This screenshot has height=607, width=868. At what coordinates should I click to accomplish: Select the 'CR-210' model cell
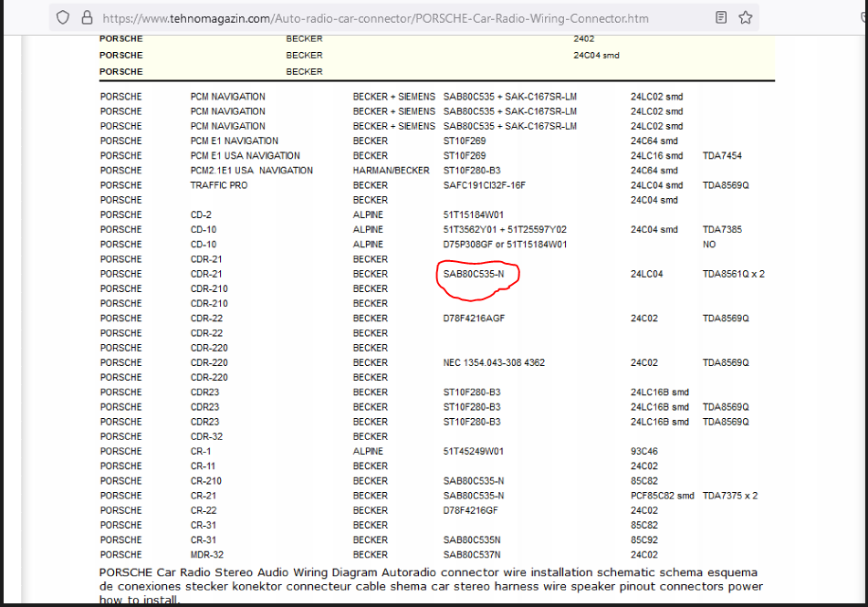(206, 481)
